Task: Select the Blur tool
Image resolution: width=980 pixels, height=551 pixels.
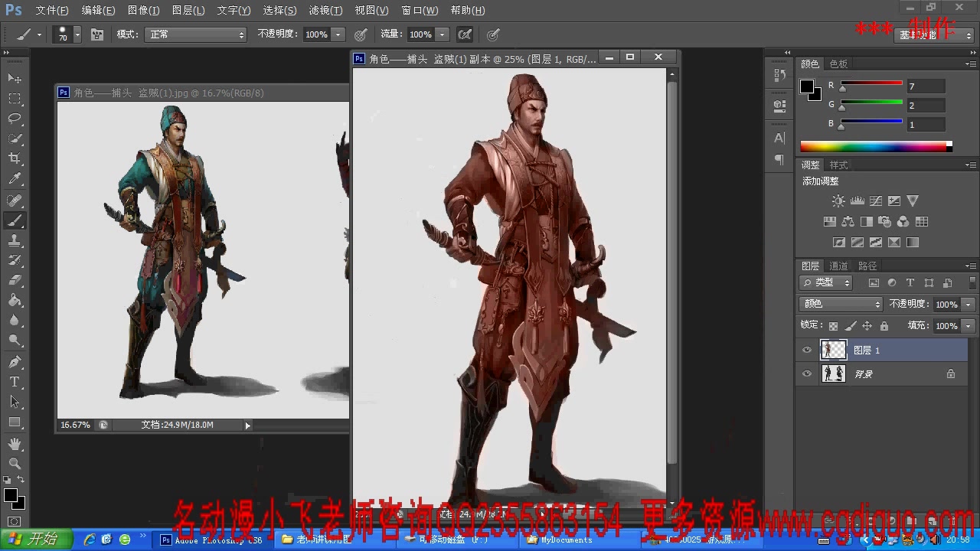Action: click(15, 320)
